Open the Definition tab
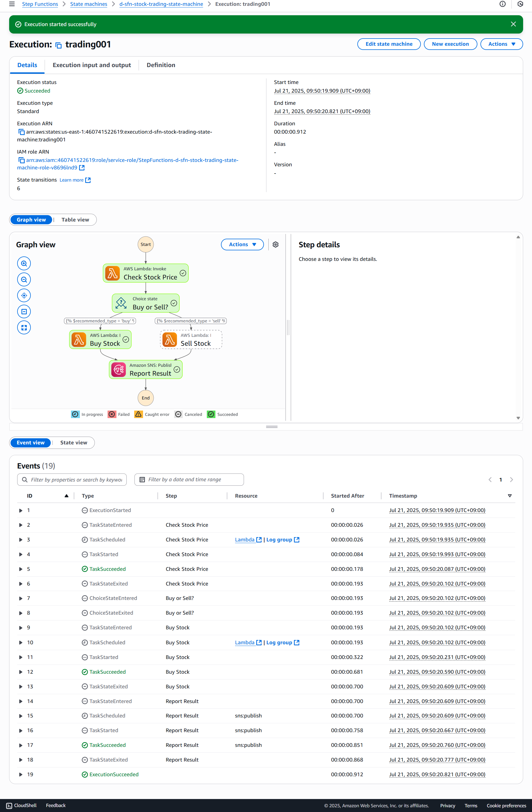This screenshot has height=812, width=532. point(161,65)
